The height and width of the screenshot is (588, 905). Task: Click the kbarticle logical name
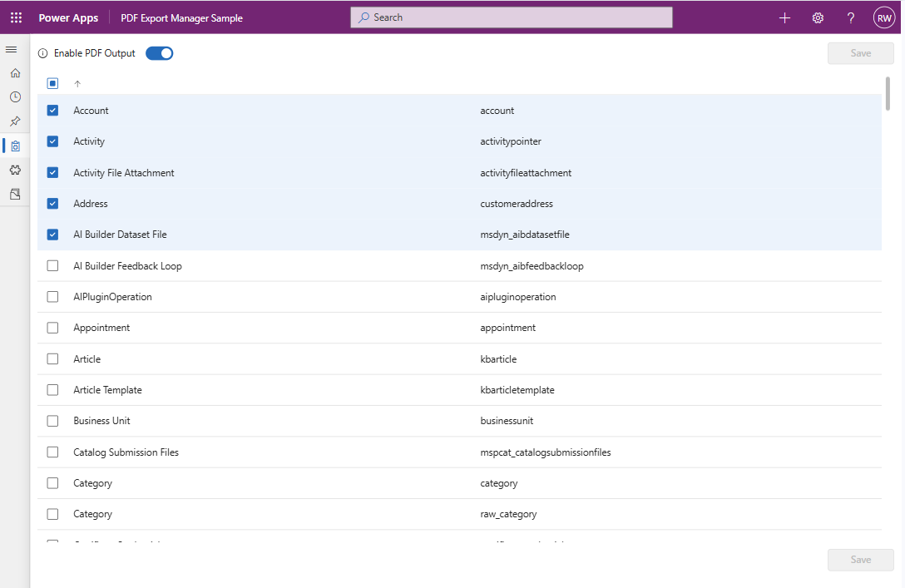498,359
